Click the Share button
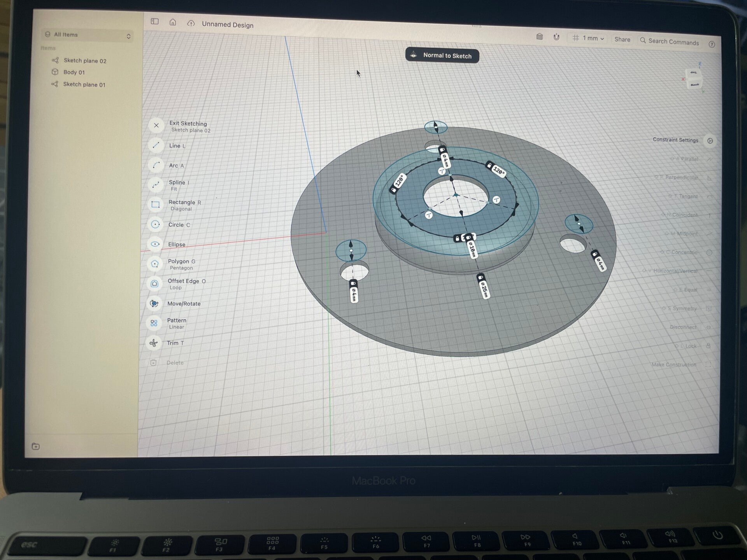Screen dimensions: 747x560 (622, 39)
